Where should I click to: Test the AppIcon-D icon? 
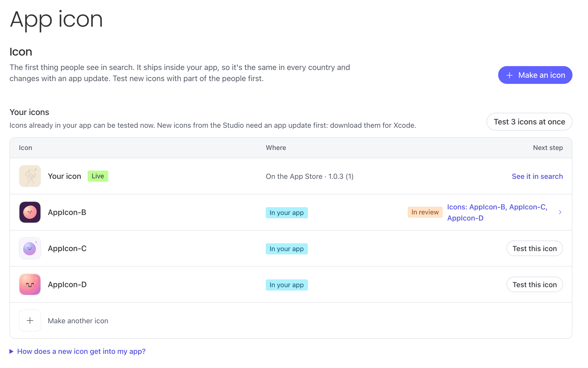click(x=534, y=284)
